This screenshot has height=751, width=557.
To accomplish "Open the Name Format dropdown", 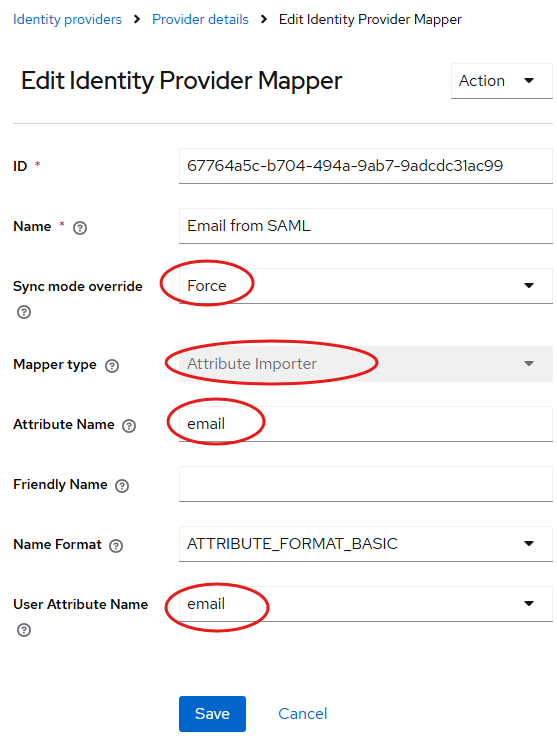I will click(366, 544).
